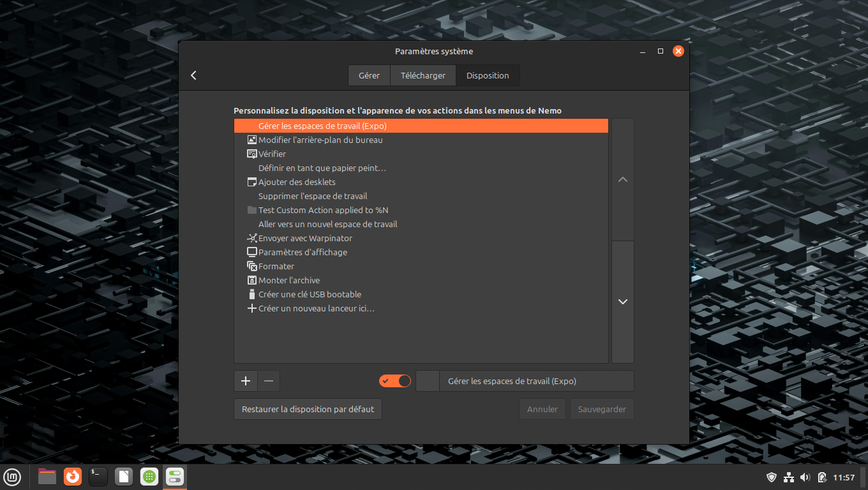
Task: Click the Warpinator icon in the list
Action: pos(251,238)
